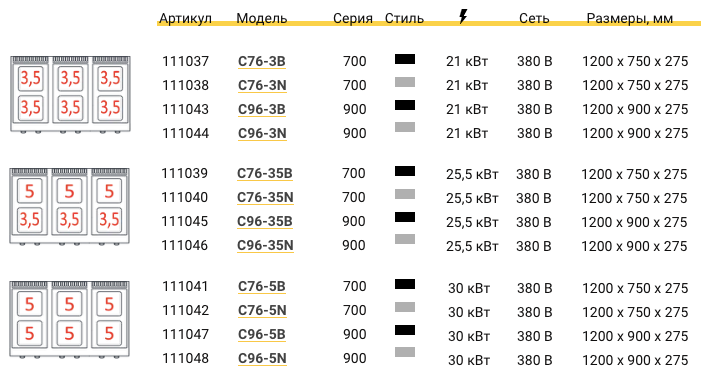Open model link C96-35N
The width and height of the screenshot is (701, 379).
click(x=265, y=245)
